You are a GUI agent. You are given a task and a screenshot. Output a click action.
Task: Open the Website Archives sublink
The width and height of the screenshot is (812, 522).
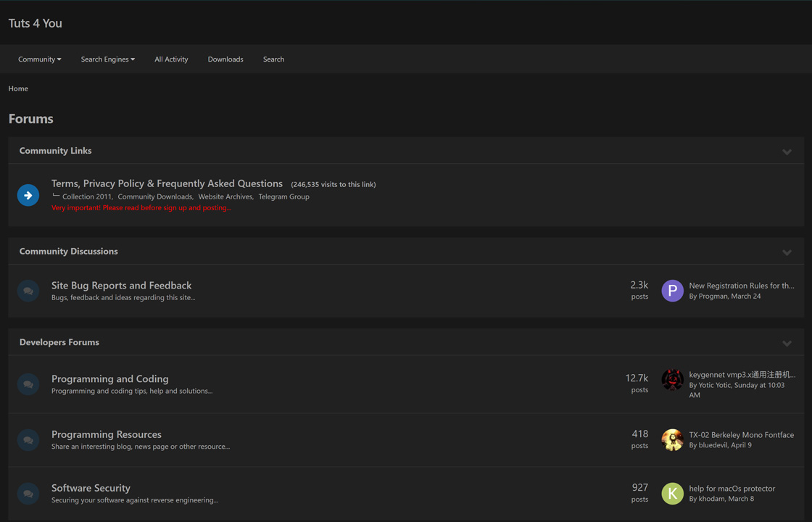pos(225,196)
